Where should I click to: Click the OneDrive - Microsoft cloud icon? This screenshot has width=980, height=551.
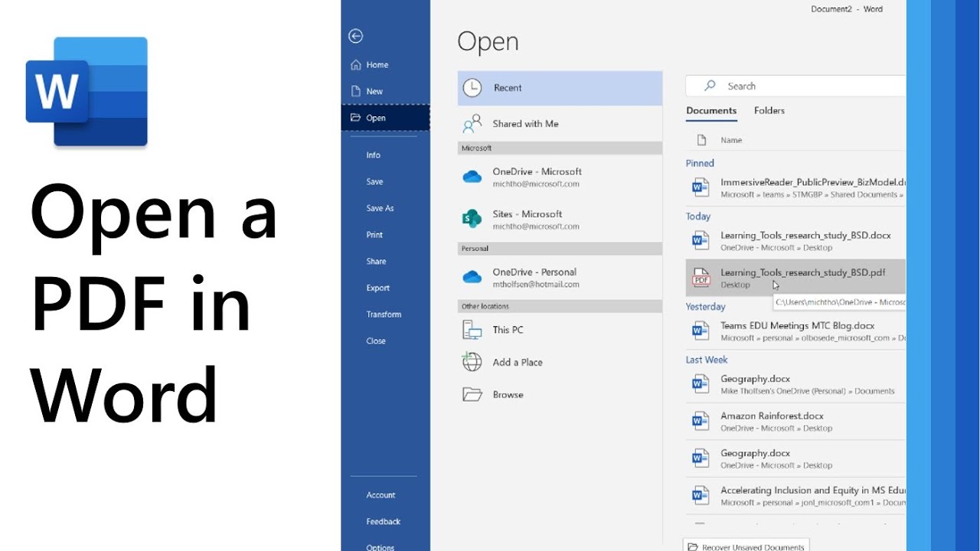click(x=472, y=178)
